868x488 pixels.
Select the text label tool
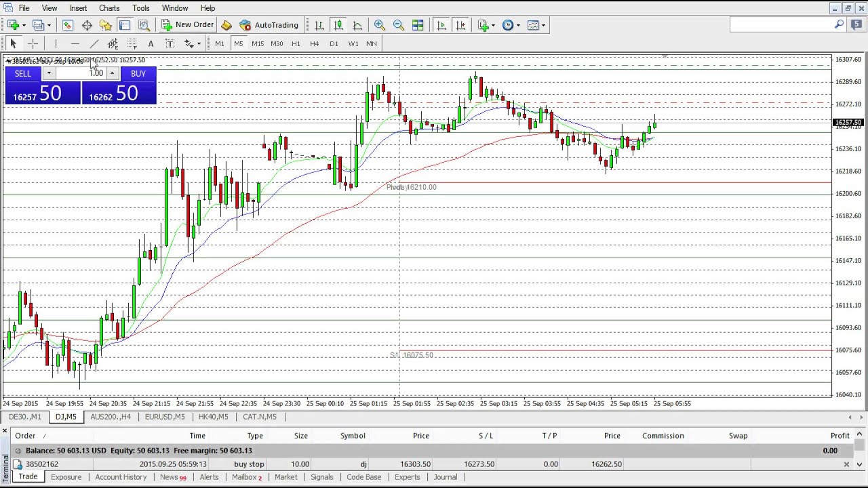170,43
